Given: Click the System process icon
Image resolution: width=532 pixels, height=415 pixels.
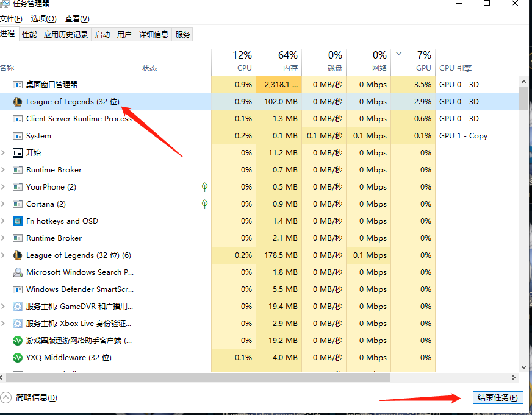Looking at the screenshot, I should [x=17, y=136].
